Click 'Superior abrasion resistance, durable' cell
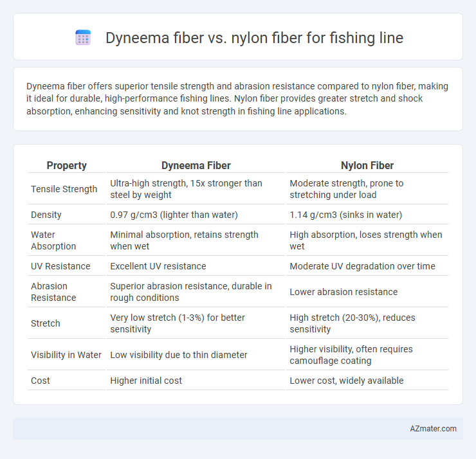 (196, 292)
